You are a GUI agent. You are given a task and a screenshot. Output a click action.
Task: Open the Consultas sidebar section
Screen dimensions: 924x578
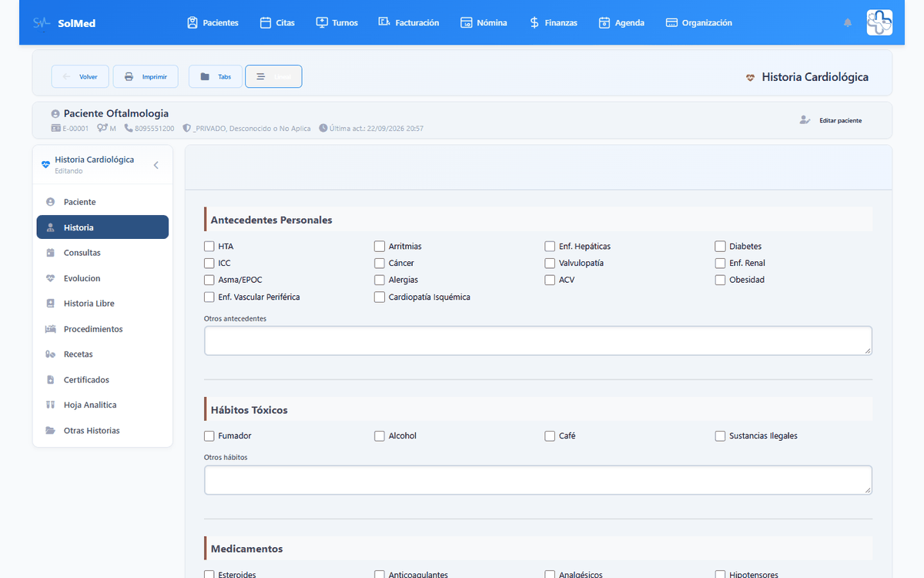(102, 253)
